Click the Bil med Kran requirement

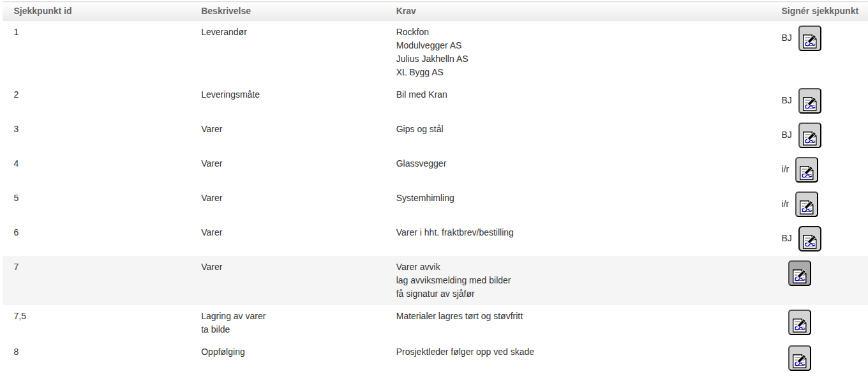[421, 94]
